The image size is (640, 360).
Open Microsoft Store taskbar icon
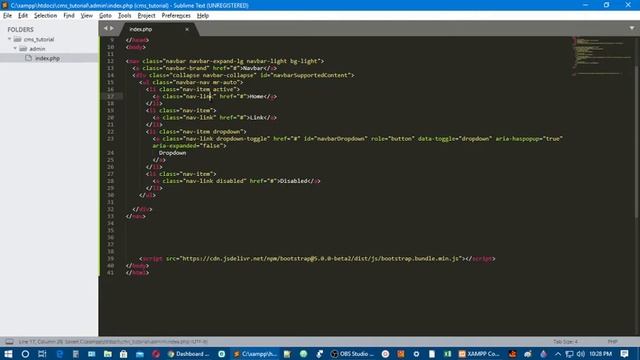124,354
